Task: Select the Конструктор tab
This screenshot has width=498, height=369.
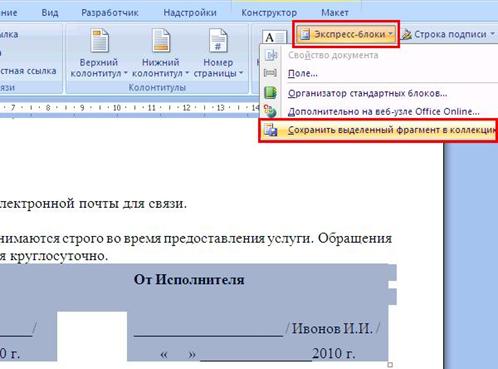Action: (x=269, y=13)
